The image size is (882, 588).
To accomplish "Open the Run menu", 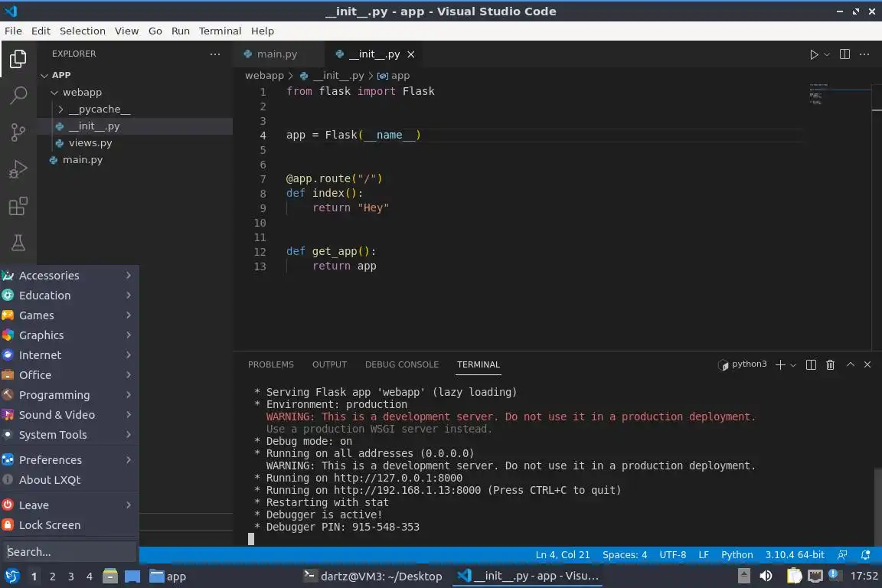I will [180, 31].
